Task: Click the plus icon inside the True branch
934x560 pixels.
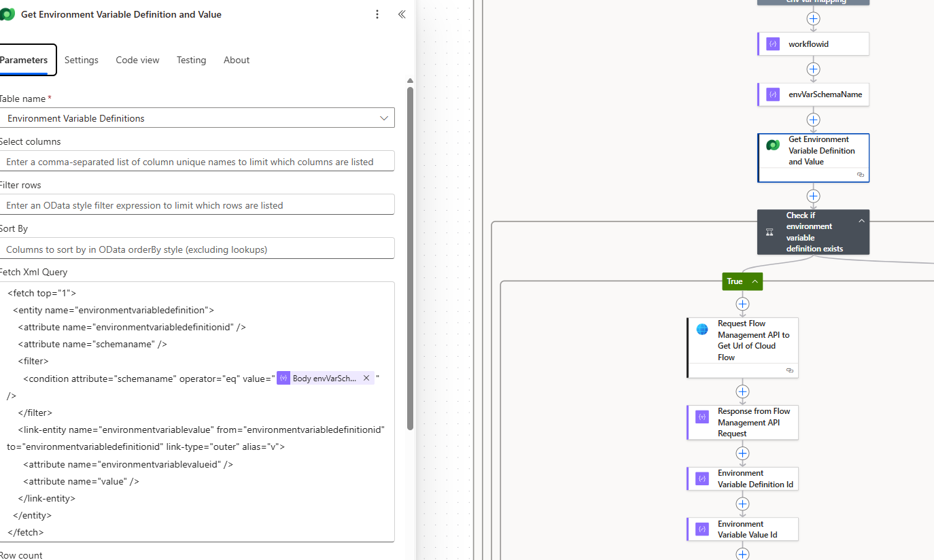Action: pyautogui.click(x=742, y=304)
